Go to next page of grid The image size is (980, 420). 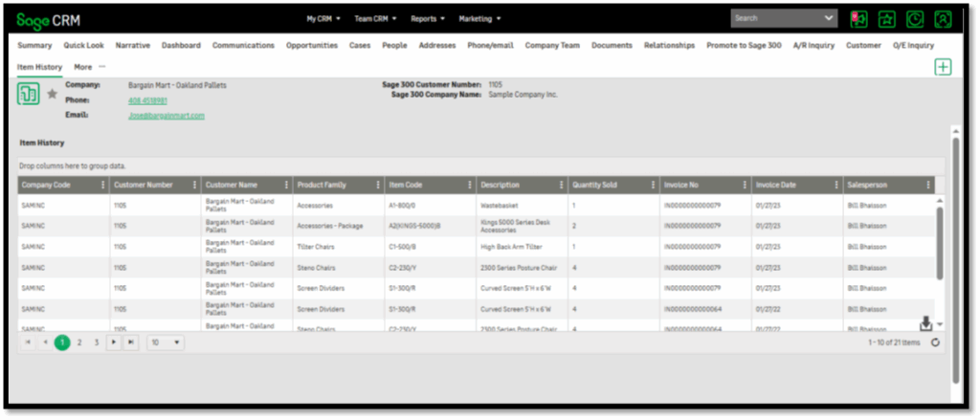tap(114, 343)
